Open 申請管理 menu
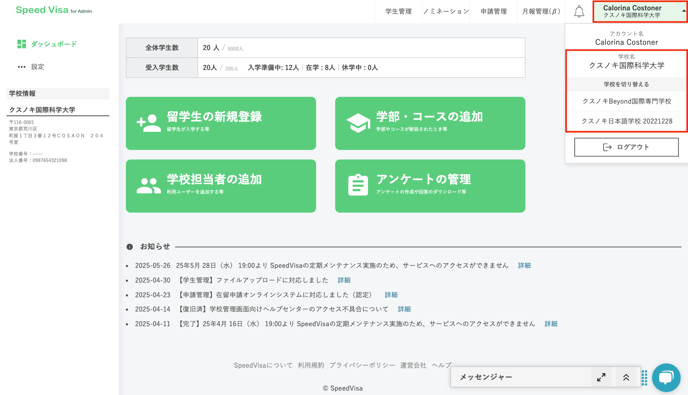Screen dimensions: 688x395 494,11
